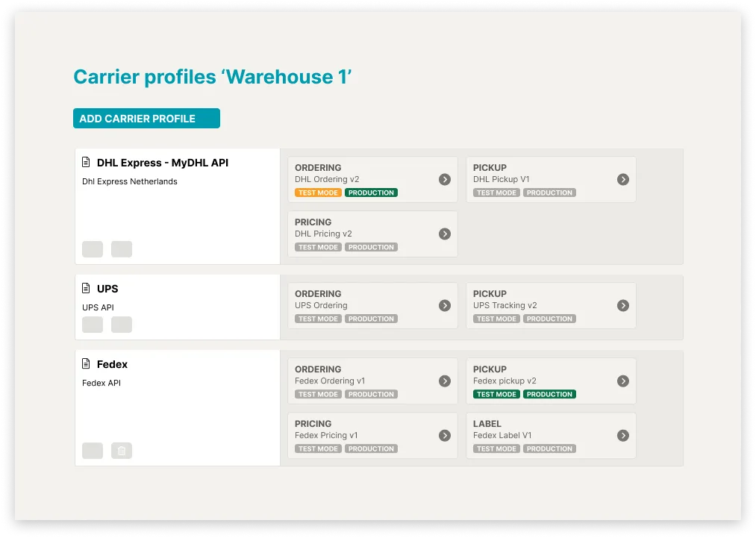
Task: Click the 'DHL Express - MyDHL API' profile name
Action: point(163,163)
